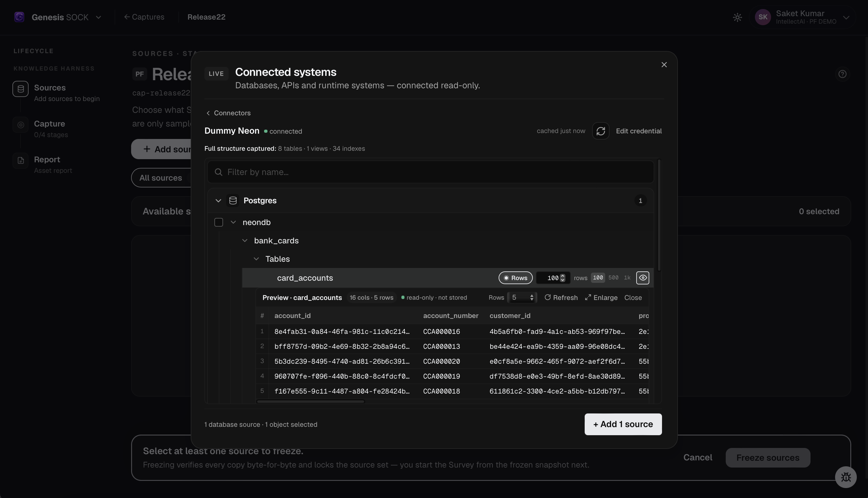
Task: Increment the row count stepper
Action: (x=563, y=275)
